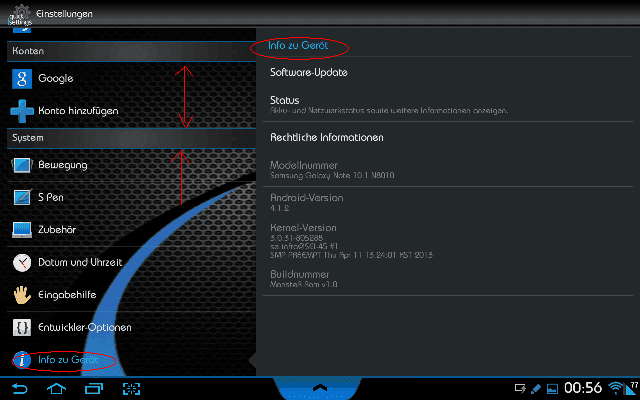Image resolution: width=640 pixels, height=400 pixels.
Task: Open the recent apps switcher
Action: tap(94, 388)
